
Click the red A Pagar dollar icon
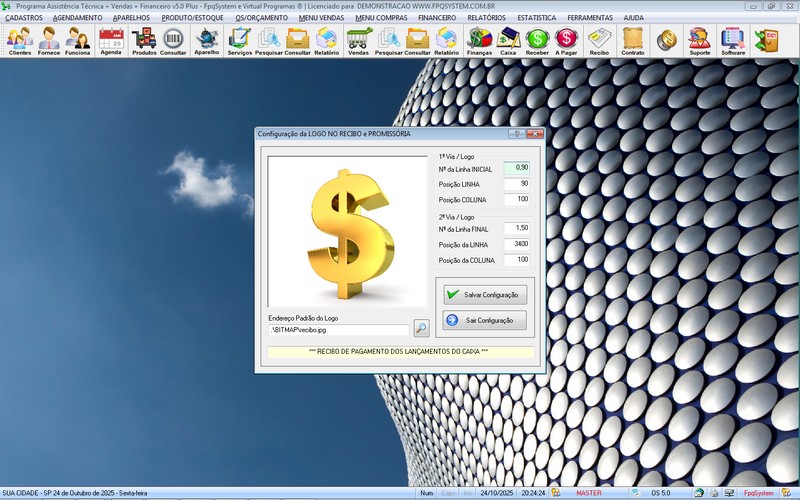[x=566, y=41]
